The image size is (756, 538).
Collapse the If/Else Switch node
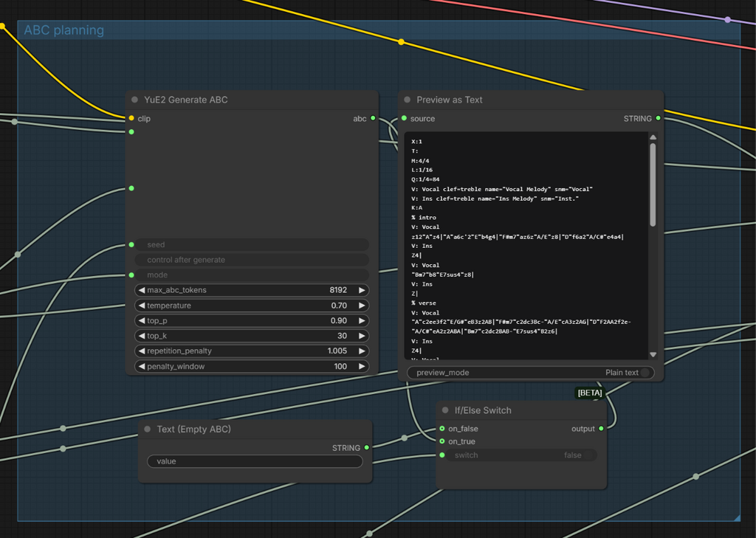(x=445, y=410)
